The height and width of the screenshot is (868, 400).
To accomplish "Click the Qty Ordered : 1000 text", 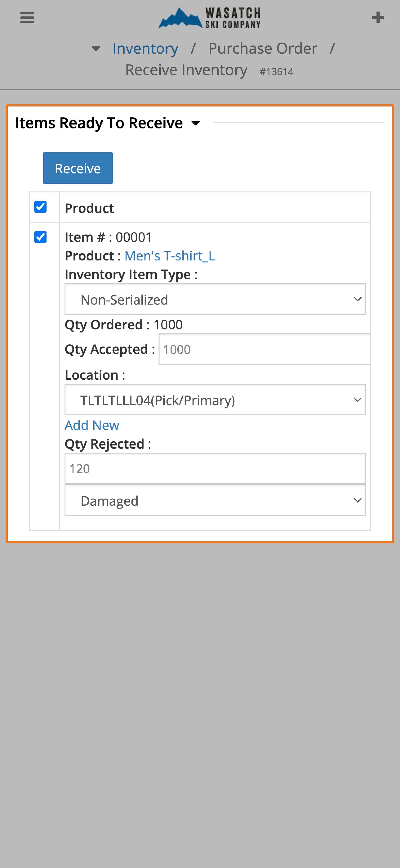I will (x=124, y=325).
